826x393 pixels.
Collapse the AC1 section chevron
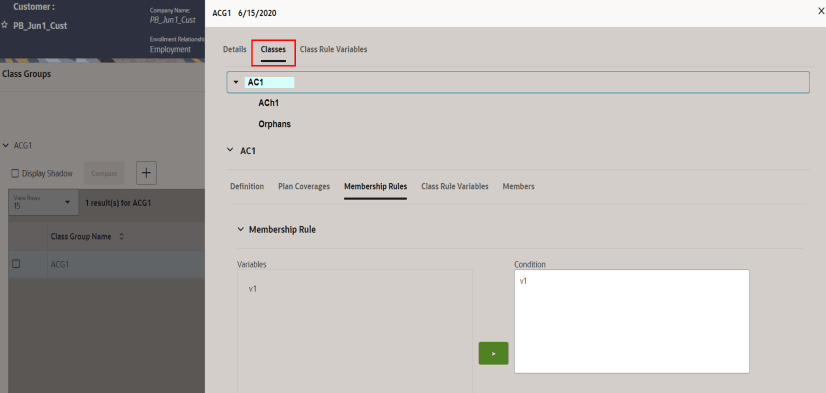(230, 150)
